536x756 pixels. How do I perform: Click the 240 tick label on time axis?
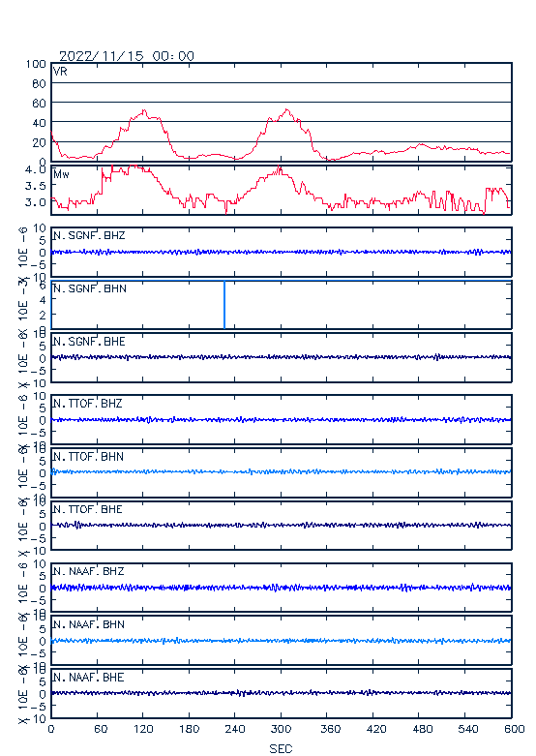pyautogui.click(x=235, y=729)
